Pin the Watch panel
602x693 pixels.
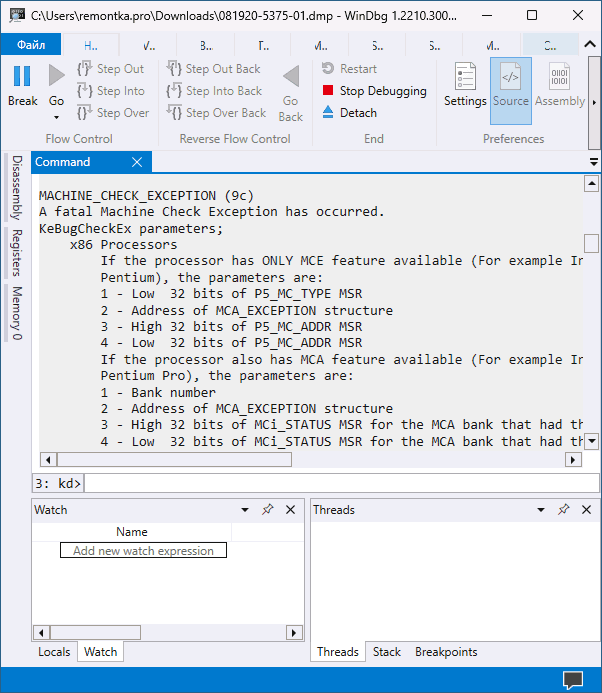267,510
